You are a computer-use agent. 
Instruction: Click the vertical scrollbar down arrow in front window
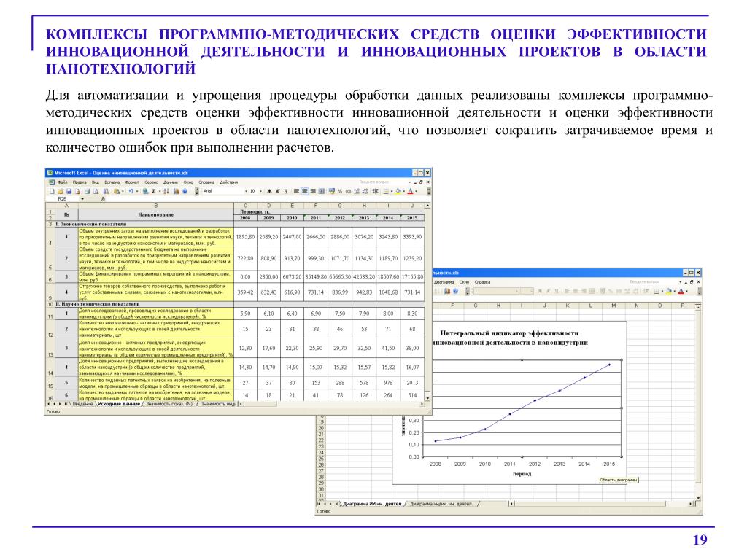[427, 397]
